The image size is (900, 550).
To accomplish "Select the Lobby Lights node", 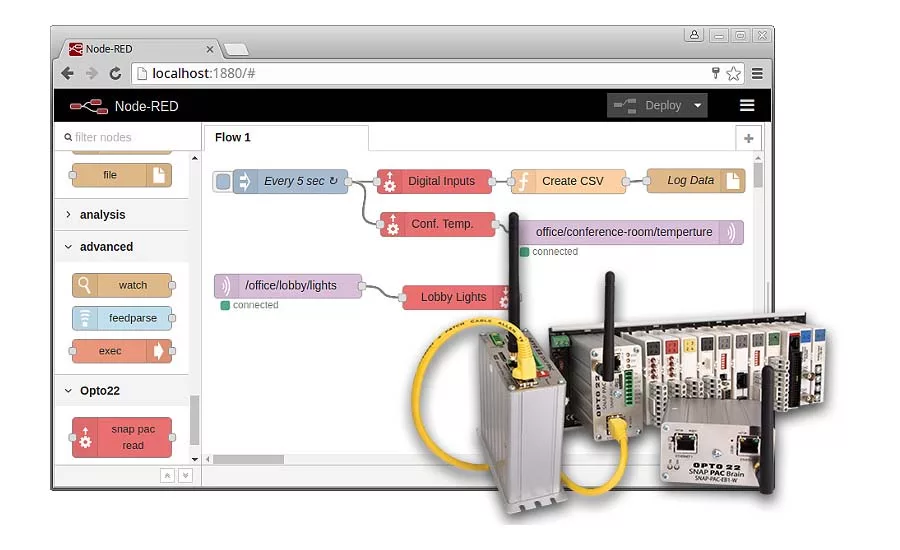I will tap(456, 297).
